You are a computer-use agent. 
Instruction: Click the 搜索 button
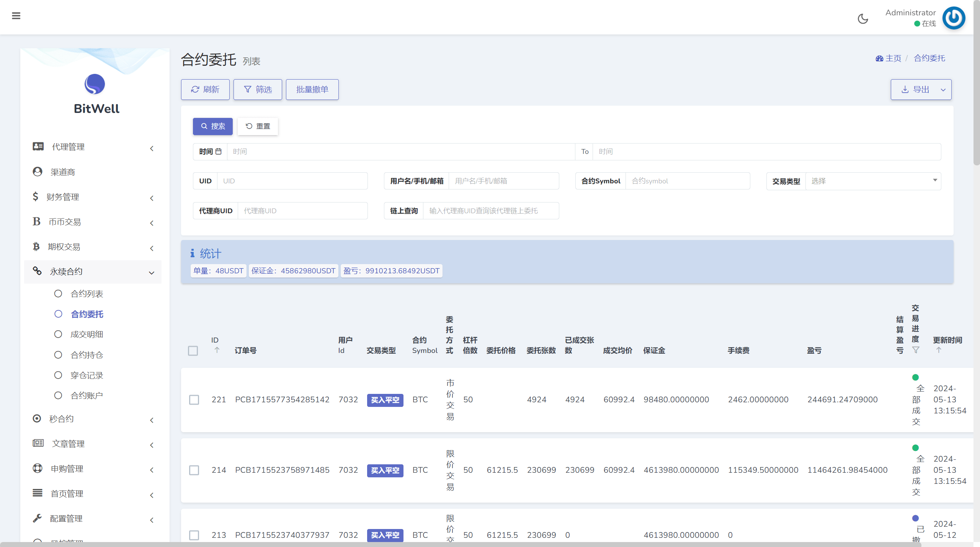pos(213,126)
